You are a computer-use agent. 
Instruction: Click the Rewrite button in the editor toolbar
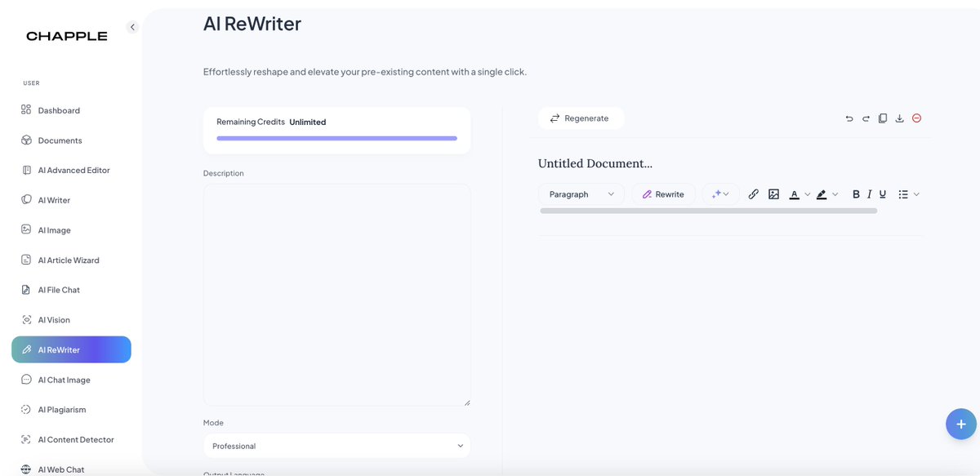[663, 194]
